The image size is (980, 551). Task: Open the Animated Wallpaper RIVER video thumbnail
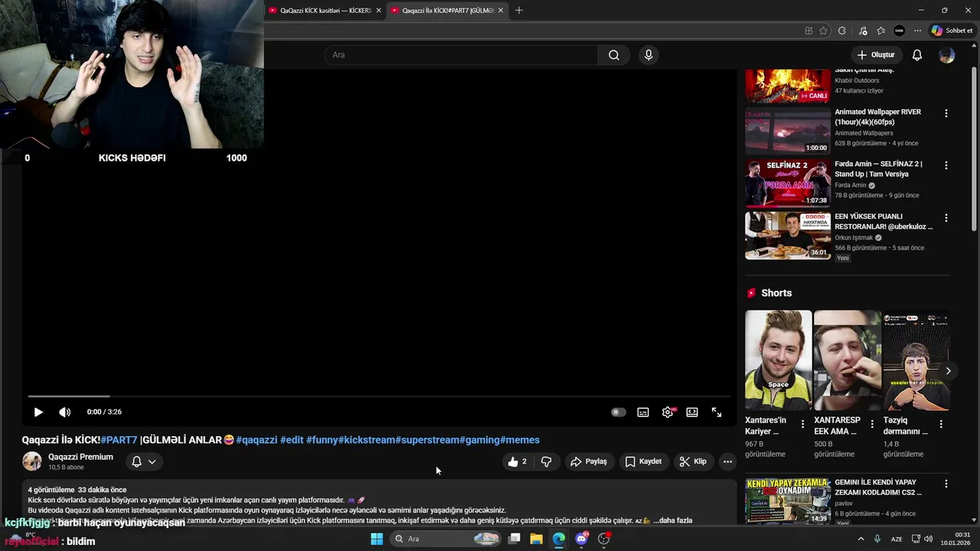click(788, 131)
